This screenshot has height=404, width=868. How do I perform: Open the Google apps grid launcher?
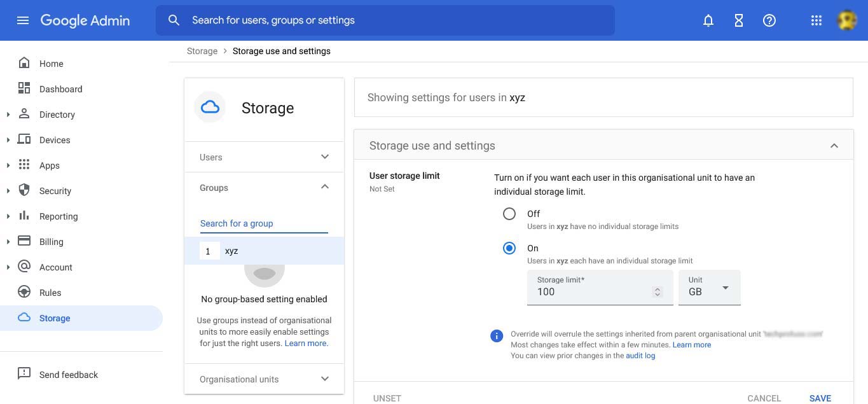[x=816, y=20]
